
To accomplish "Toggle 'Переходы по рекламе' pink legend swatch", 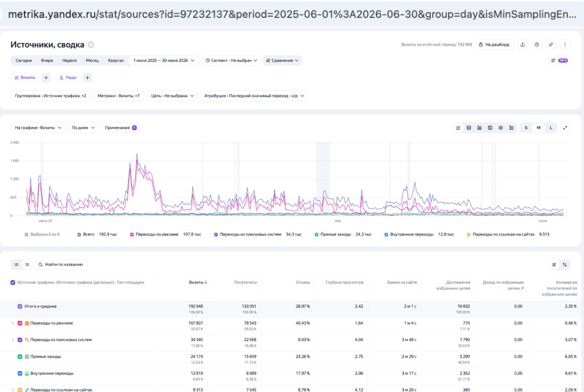I will (132, 234).
